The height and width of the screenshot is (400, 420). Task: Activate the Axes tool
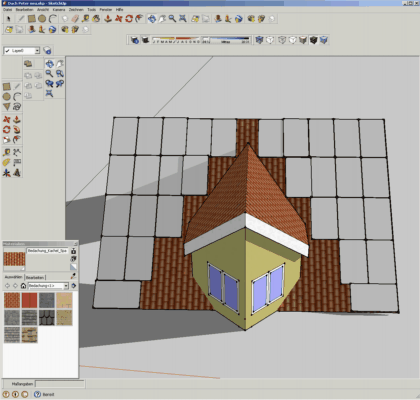click(x=7, y=173)
